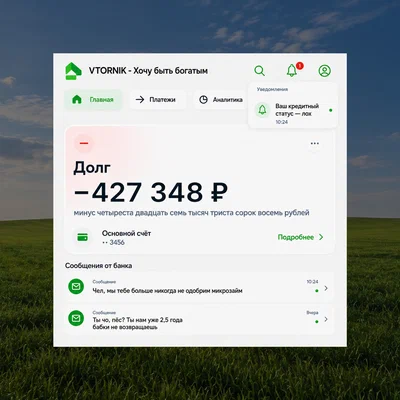Screen dimensions: 400x400
Task: Click the green house bank logo
Action: click(x=73, y=71)
